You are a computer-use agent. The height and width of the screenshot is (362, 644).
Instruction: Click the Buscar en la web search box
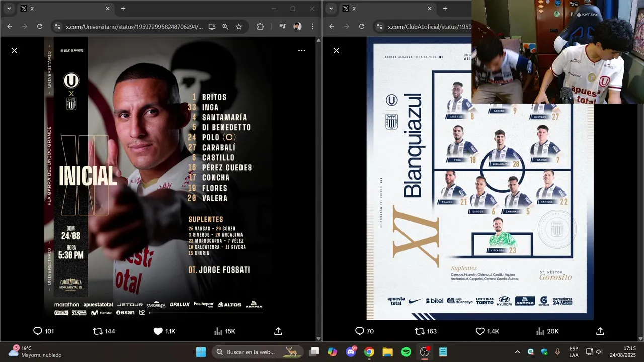pyautogui.click(x=257, y=352)
